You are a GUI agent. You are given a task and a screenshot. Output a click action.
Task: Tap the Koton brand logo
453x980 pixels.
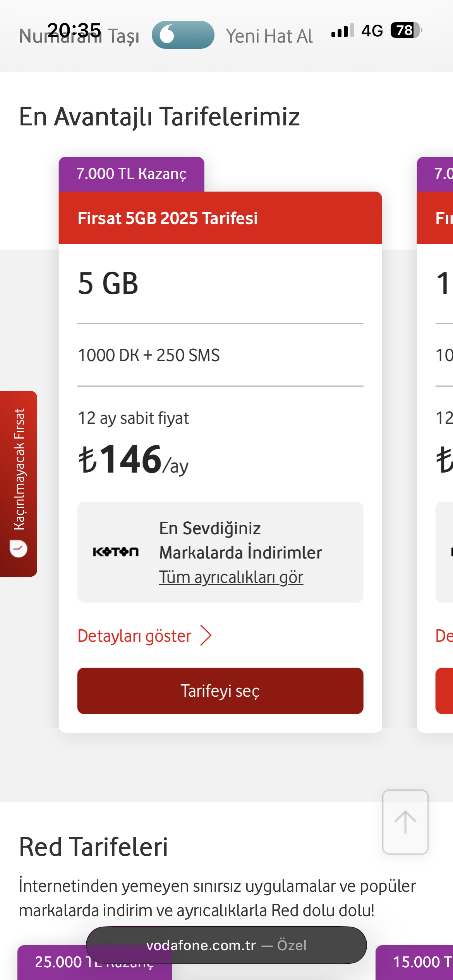click(x=116, y=552)
